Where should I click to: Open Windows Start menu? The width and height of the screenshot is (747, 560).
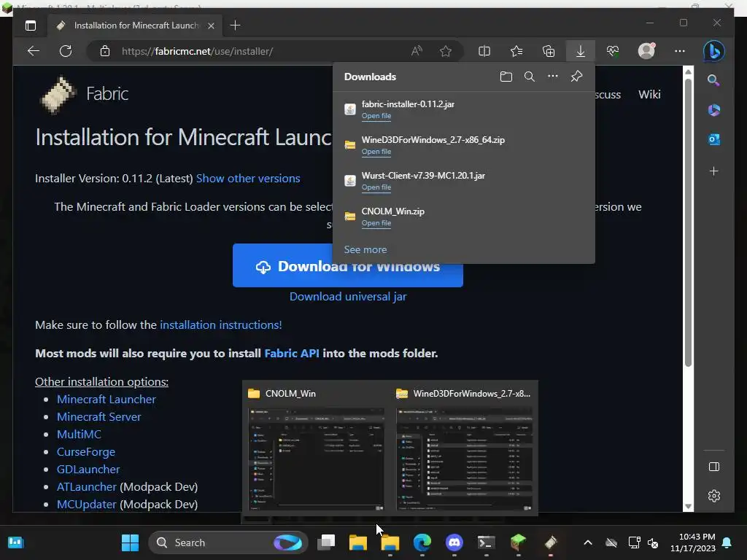[x=130, y=542]
